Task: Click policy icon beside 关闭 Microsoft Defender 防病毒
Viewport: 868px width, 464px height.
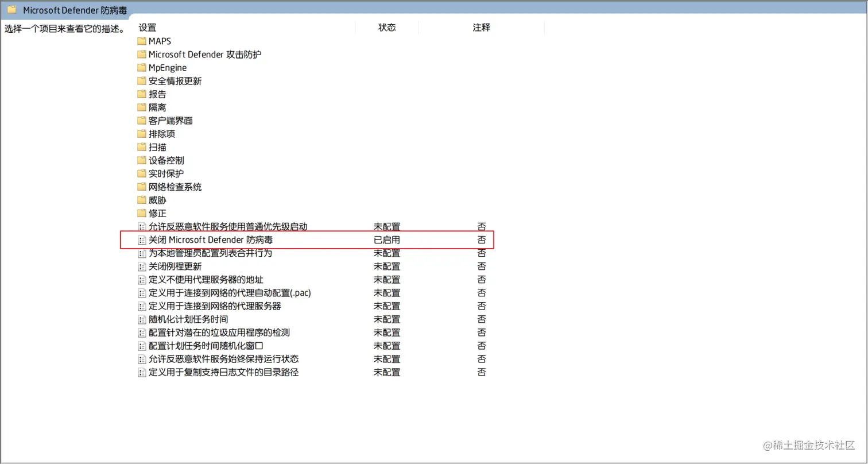Action: pos(142,240)
